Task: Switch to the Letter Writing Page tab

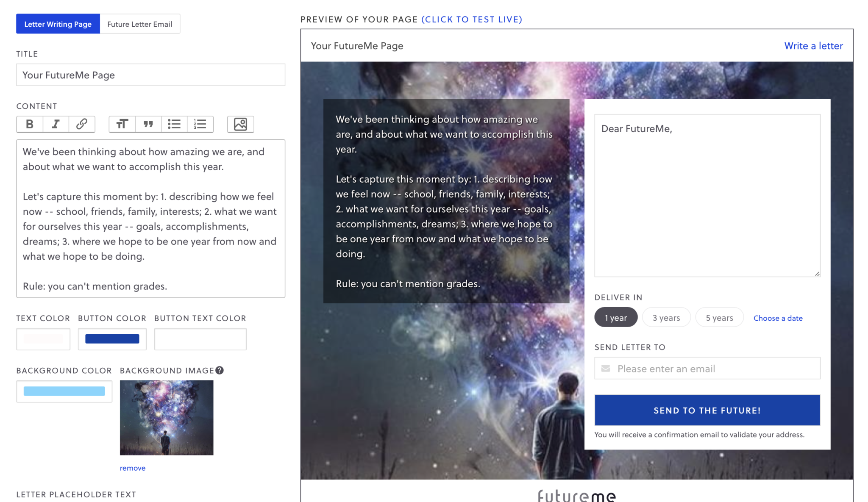Action: pos(58,24)
